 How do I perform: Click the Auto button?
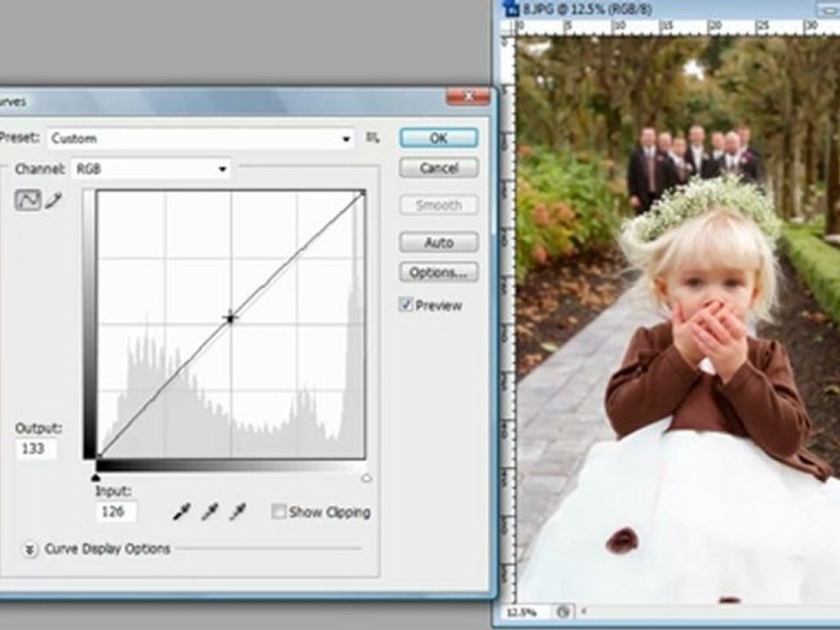pyautogui.click(x=438, y=242)
